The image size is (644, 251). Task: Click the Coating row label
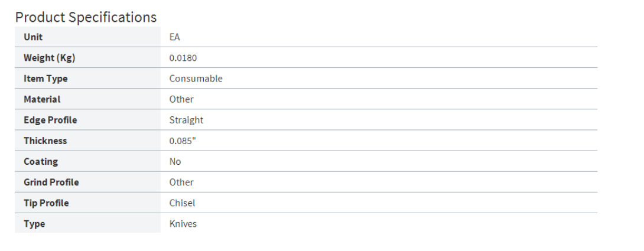[x=41, y=161]
